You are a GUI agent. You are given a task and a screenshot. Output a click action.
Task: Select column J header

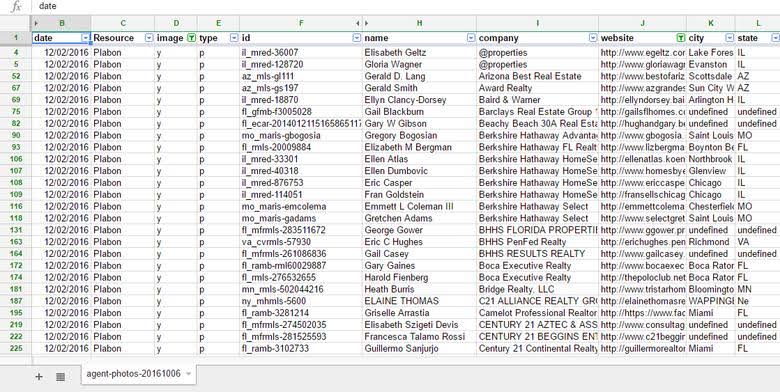tap(642, 23)
